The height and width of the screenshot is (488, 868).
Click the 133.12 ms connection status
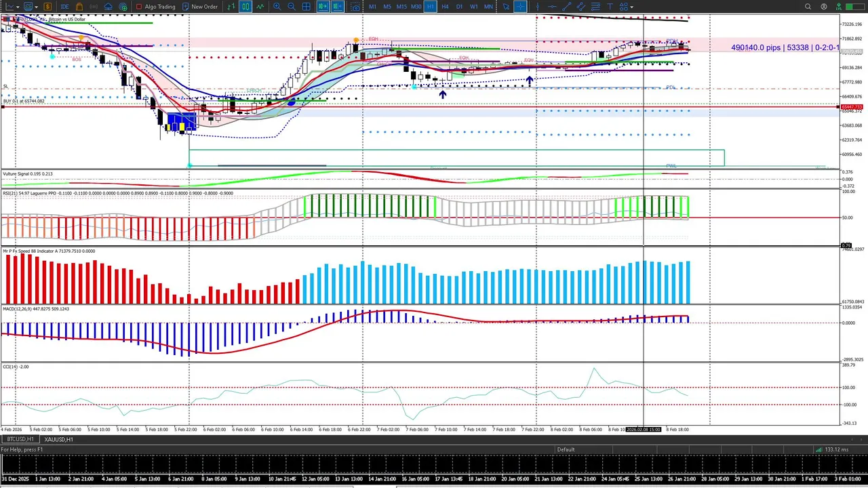pyautogui.click(x=831, y=449)
